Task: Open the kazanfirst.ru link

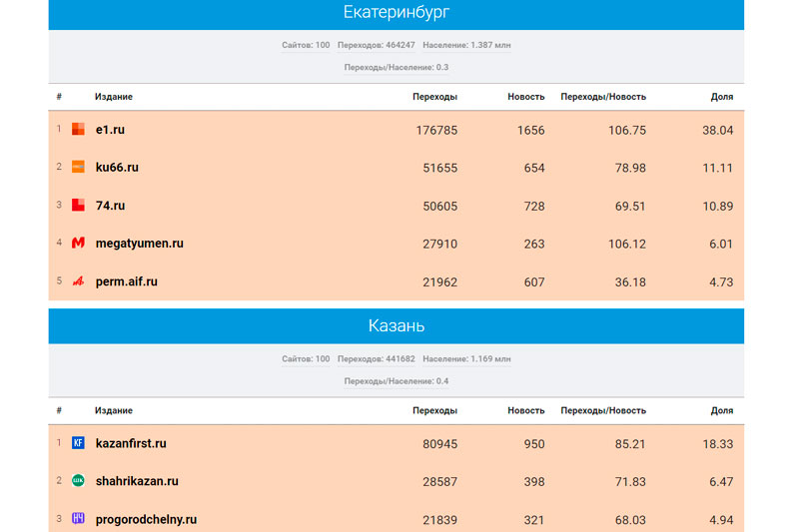Action: pyautogui.click(x=131, y=443)
